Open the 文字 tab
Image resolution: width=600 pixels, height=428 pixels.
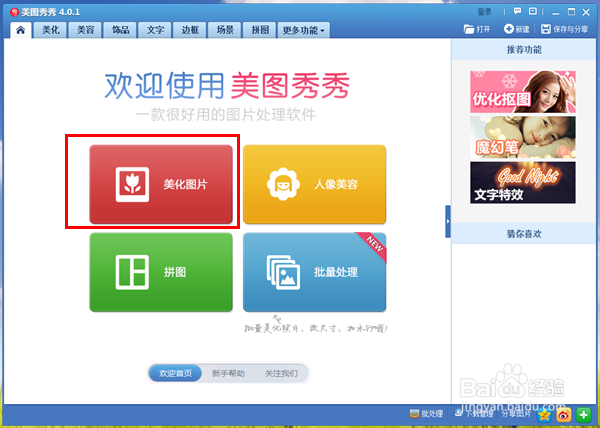155,30
